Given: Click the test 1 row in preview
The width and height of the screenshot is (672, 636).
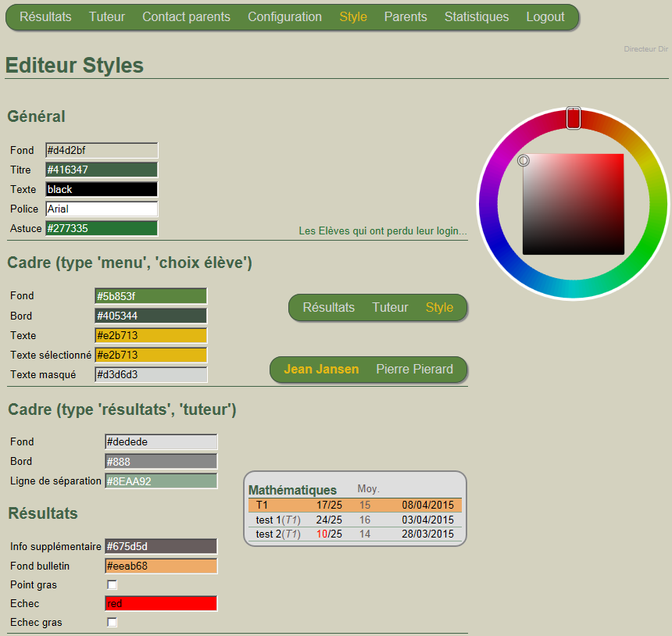Looking at the screenshot, I should [355, 520].
